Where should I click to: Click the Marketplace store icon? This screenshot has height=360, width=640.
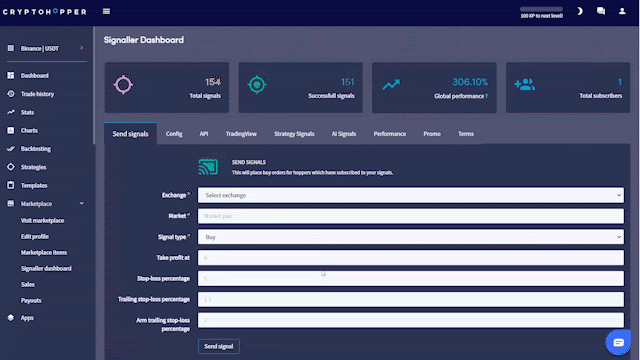[x=11, y=204]
